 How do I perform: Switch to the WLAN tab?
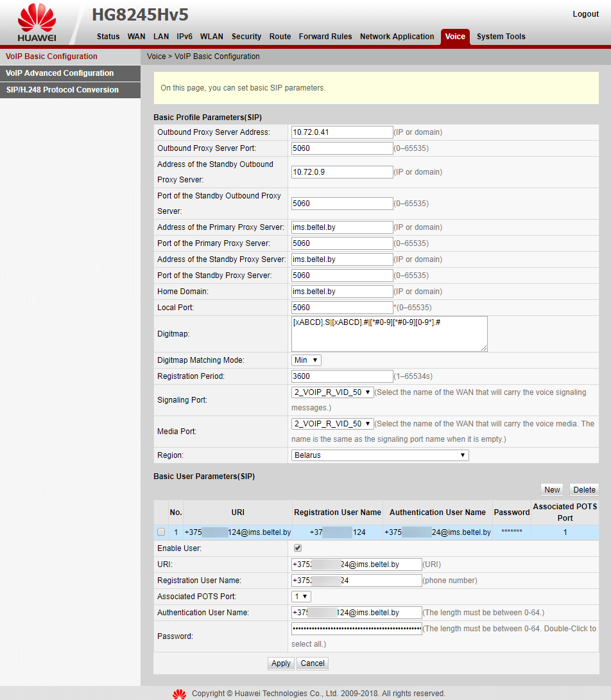[211, 37]
